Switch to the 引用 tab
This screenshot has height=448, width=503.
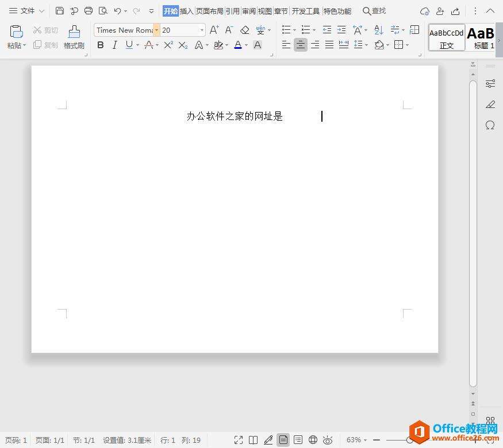(x=233, y=11)
